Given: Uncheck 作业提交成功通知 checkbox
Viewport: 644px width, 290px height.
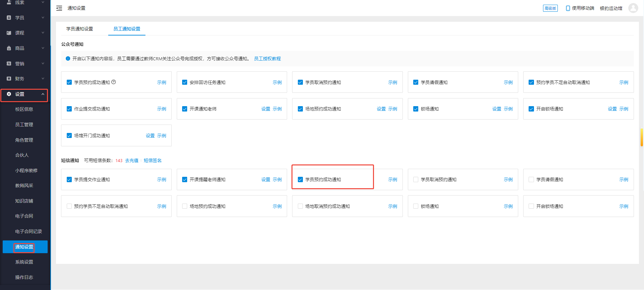Looking at the screenshot, I should click(x=69, y=109).
